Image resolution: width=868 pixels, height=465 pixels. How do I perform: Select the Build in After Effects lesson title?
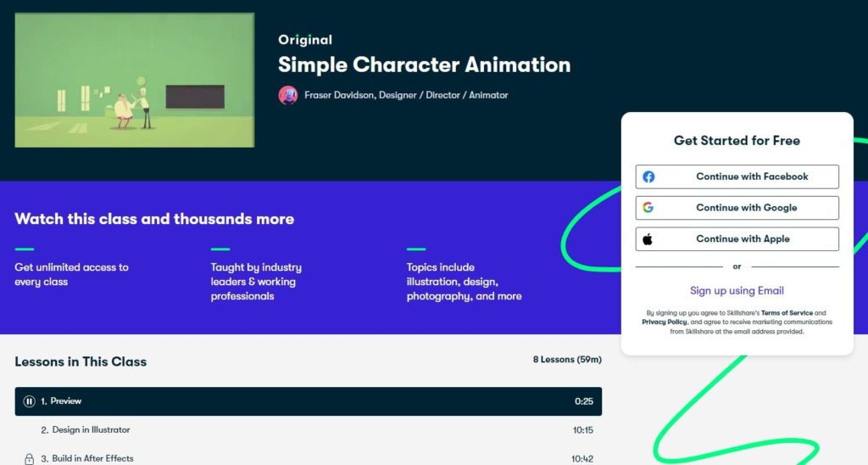92,459
